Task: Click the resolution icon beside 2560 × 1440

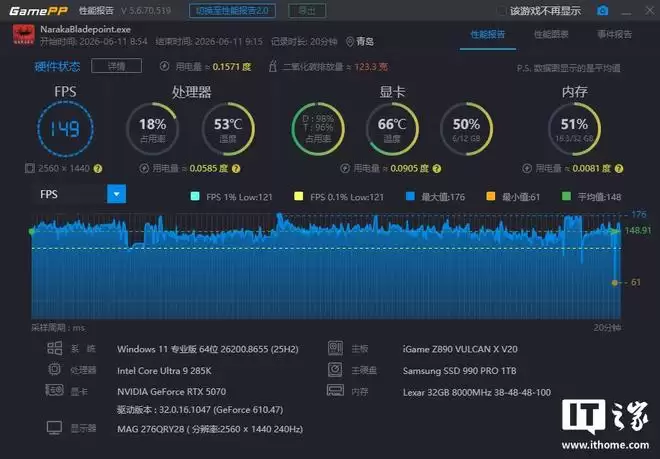Action: tap(29, 168)
